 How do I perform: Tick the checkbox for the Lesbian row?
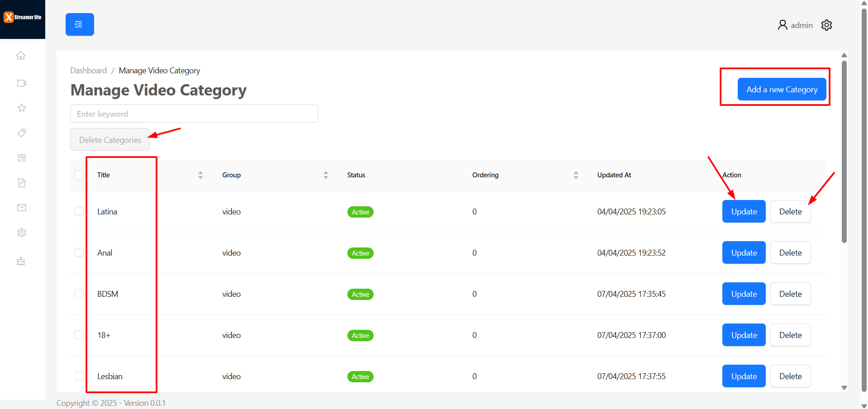79,376
